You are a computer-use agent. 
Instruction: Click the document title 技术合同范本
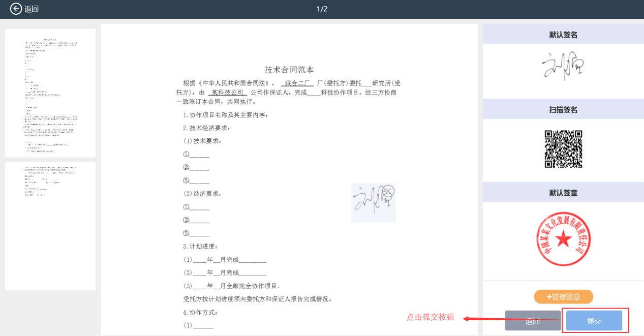tap(292, 70)
